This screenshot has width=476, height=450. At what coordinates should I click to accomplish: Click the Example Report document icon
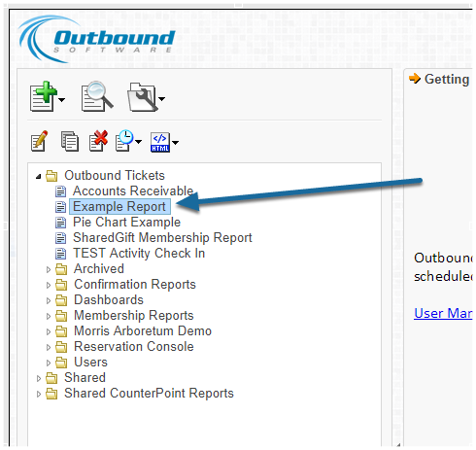pos(60,207)
